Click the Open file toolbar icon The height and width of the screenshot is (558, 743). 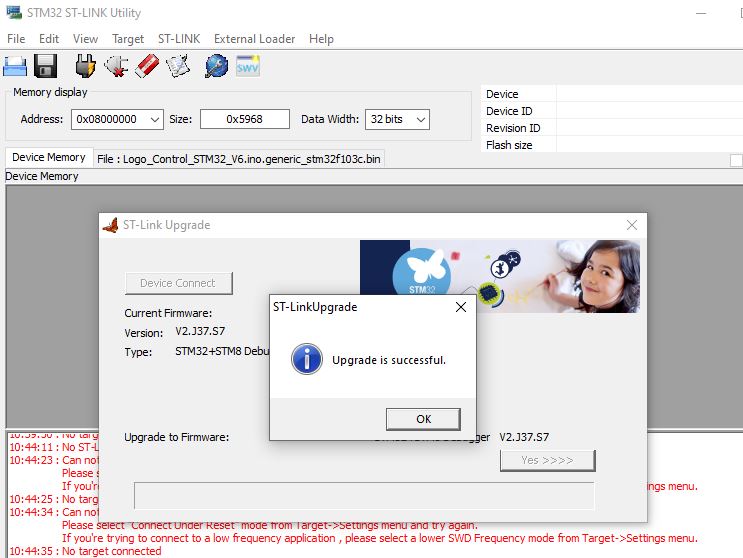(x=15, y=66)
